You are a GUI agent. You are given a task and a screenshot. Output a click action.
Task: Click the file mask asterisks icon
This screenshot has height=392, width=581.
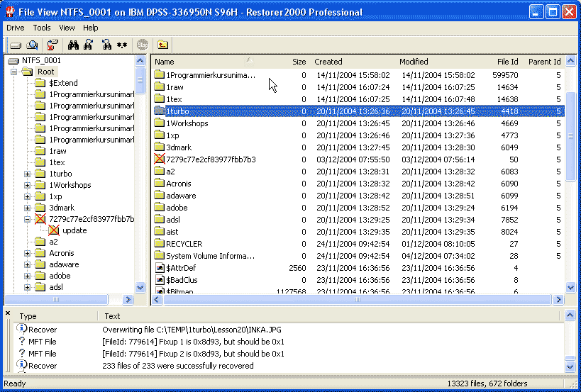click(x=122, y=45)
